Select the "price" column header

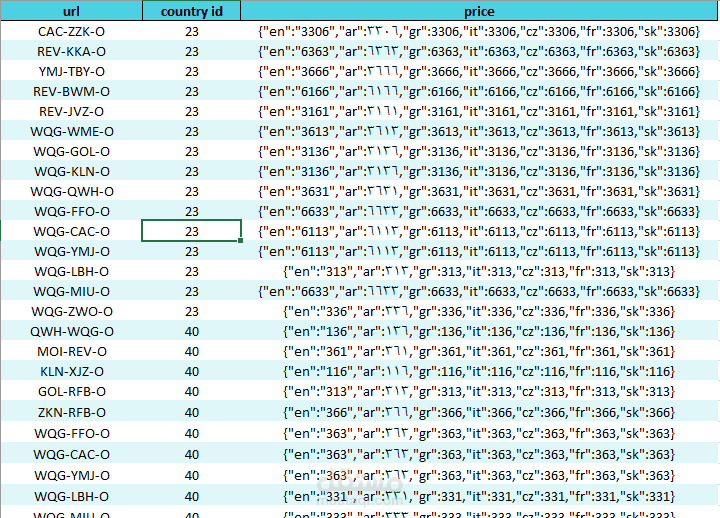point(479,11)
